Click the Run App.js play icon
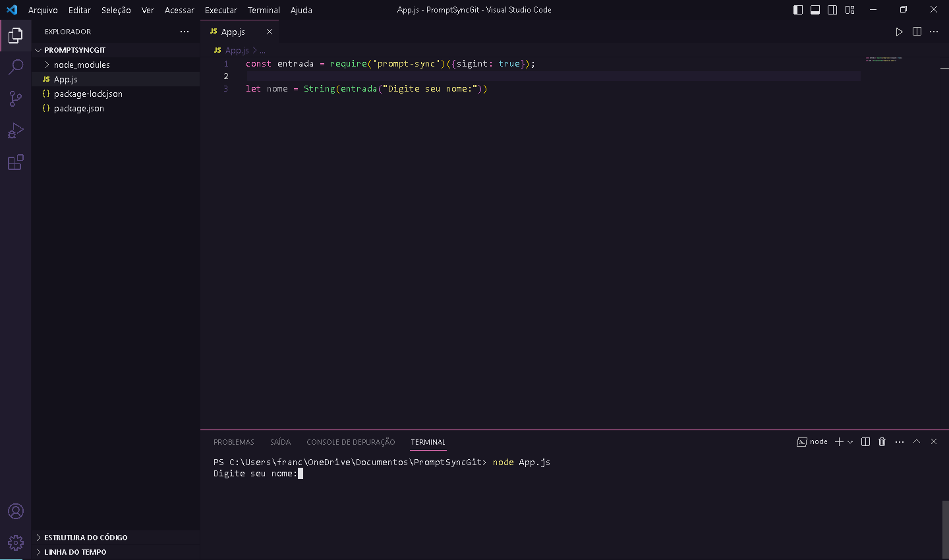949x560 pixels. pyautogui.click(x=899, y=31)
